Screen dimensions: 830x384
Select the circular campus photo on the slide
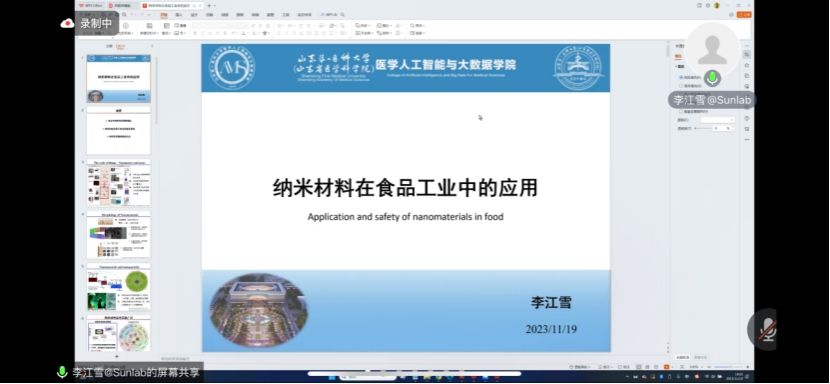(x=259, y=310)
